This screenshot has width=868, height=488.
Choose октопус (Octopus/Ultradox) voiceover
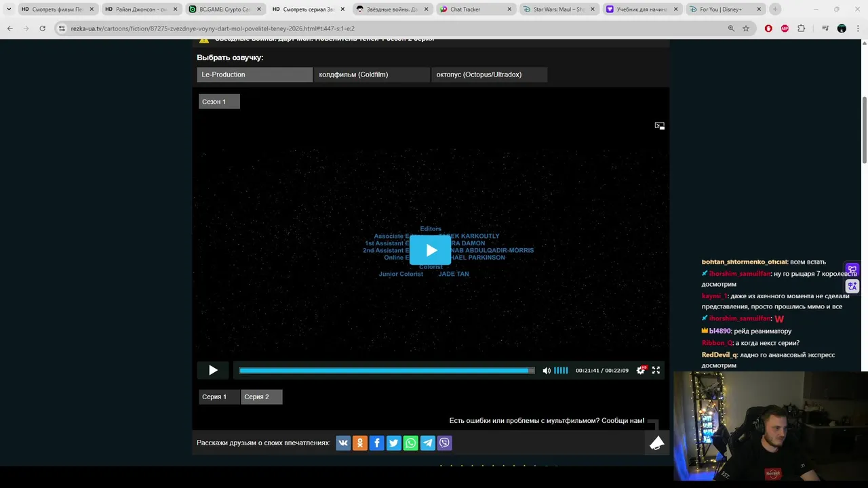(x=489, y=75)
